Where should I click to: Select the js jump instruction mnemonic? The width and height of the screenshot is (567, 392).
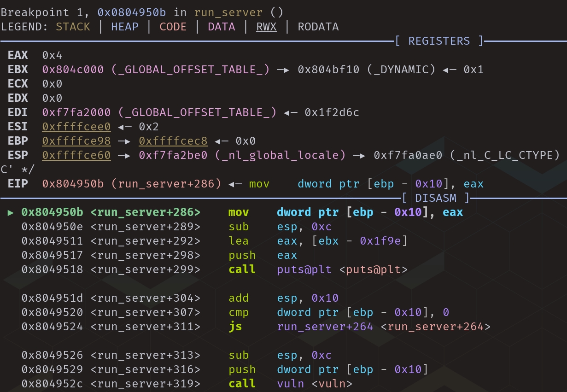tap(235, 327)
